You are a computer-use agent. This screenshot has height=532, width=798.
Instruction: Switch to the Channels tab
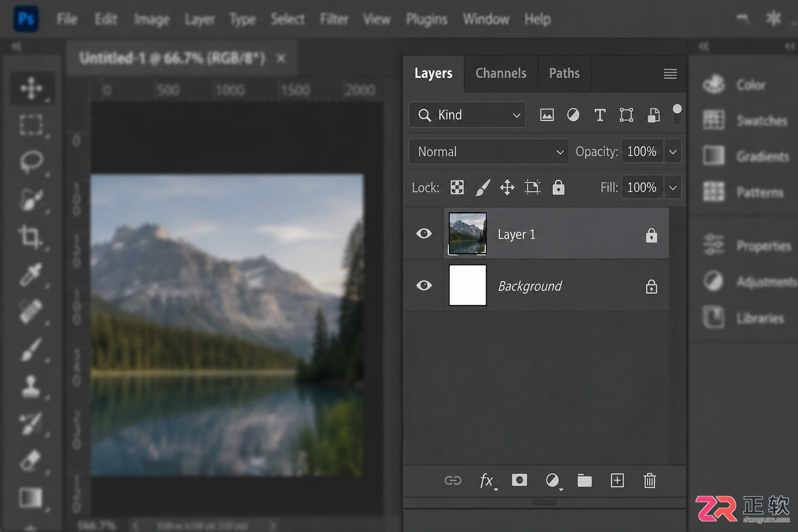(501, 73)
